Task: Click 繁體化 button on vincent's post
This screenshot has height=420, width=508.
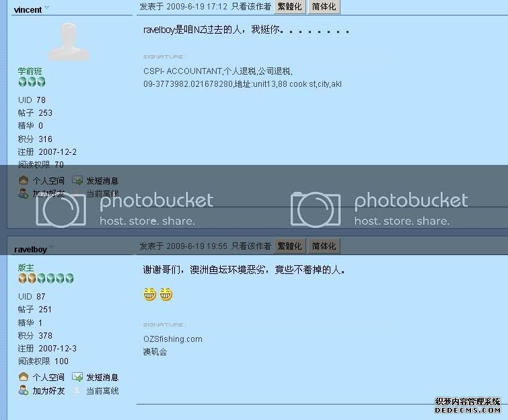Action: [x=289, y=7]
